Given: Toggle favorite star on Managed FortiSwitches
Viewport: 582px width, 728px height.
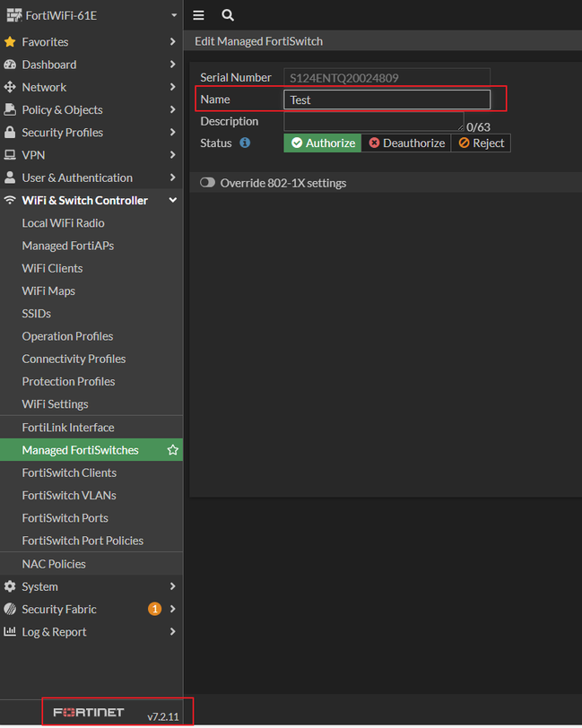Looking at the screenshot, I should pyautogui.click(x=173, y=450).
